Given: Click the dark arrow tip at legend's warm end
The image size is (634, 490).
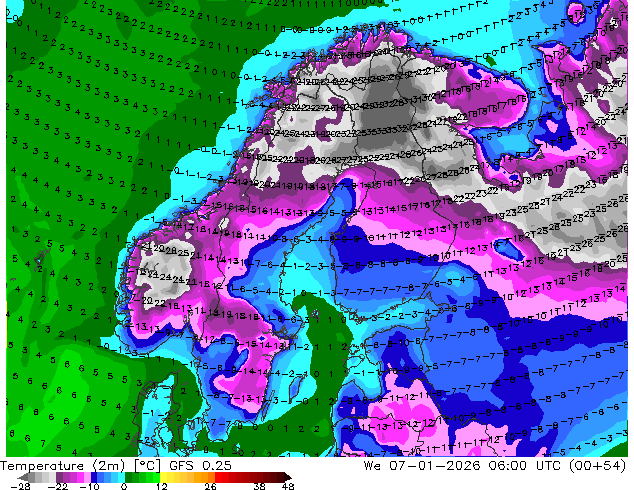Looking at the screenshot, I should (288, 477).
